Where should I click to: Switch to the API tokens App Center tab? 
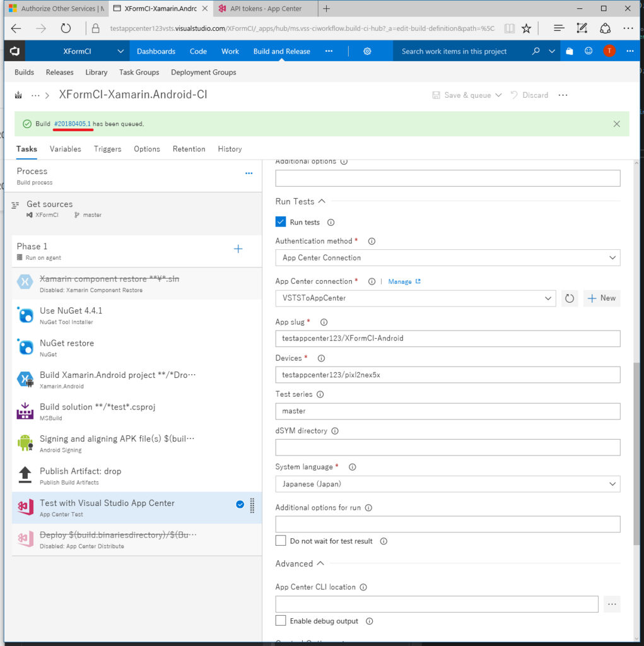[x=266, y=8]
